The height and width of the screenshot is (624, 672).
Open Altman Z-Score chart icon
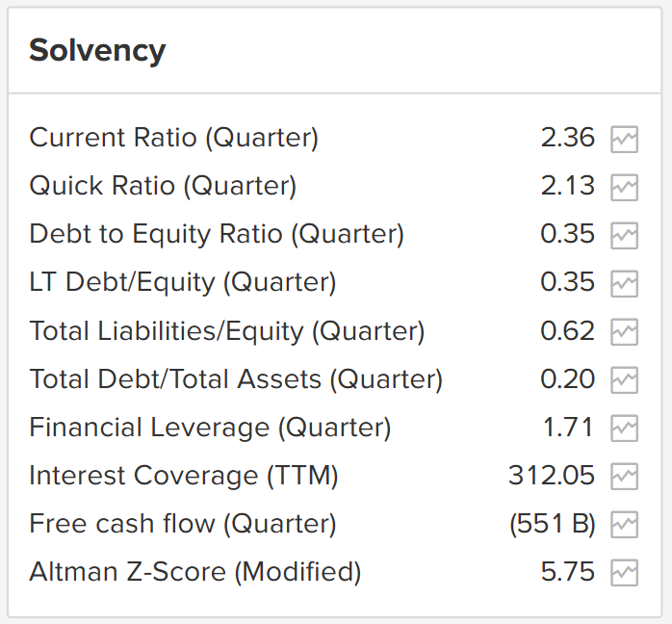tap(624, 574)
